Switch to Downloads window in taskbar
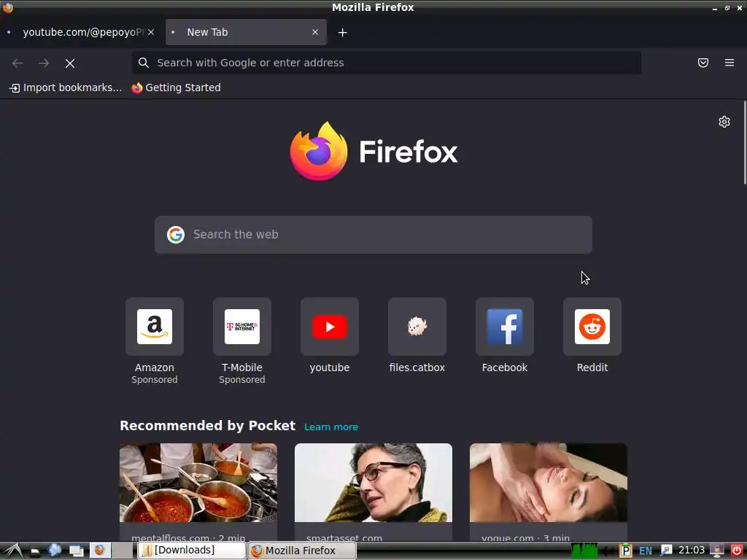 [192, 551]
